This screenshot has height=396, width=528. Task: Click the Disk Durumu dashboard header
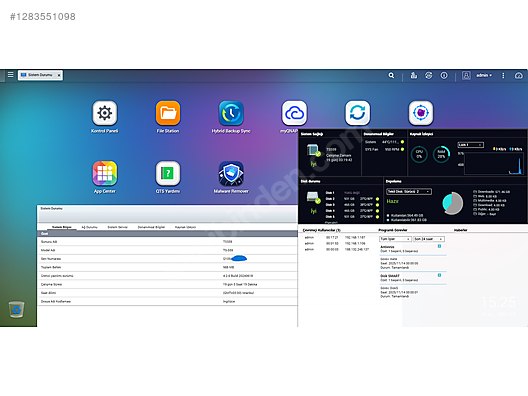[310, 181]
